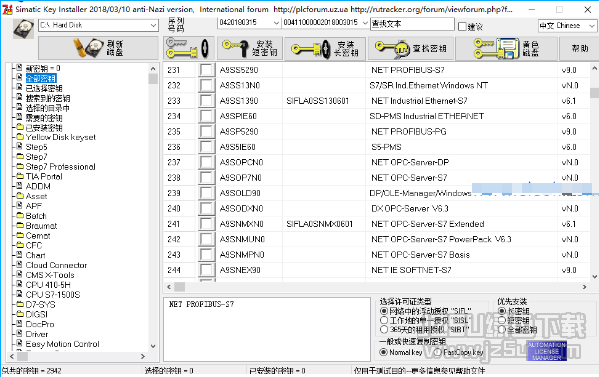
Task: Click the search text input field
Action: click(x=412, y=24)
